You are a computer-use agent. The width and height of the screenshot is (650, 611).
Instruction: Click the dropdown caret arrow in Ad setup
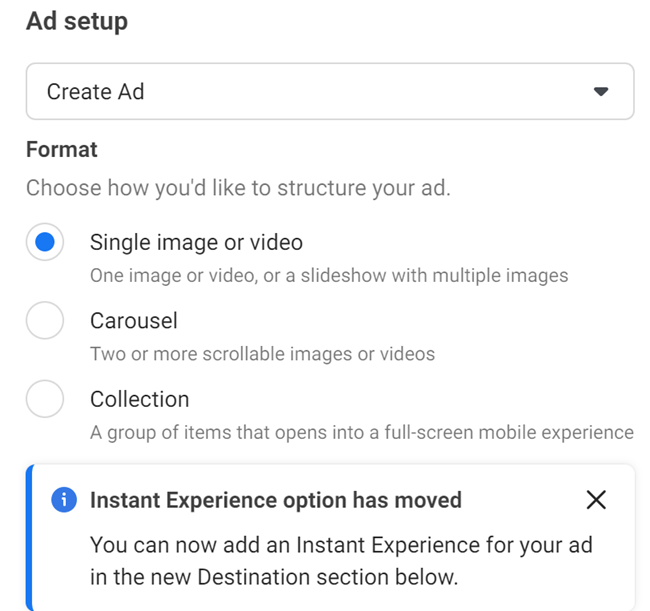(x=601, y=92)
